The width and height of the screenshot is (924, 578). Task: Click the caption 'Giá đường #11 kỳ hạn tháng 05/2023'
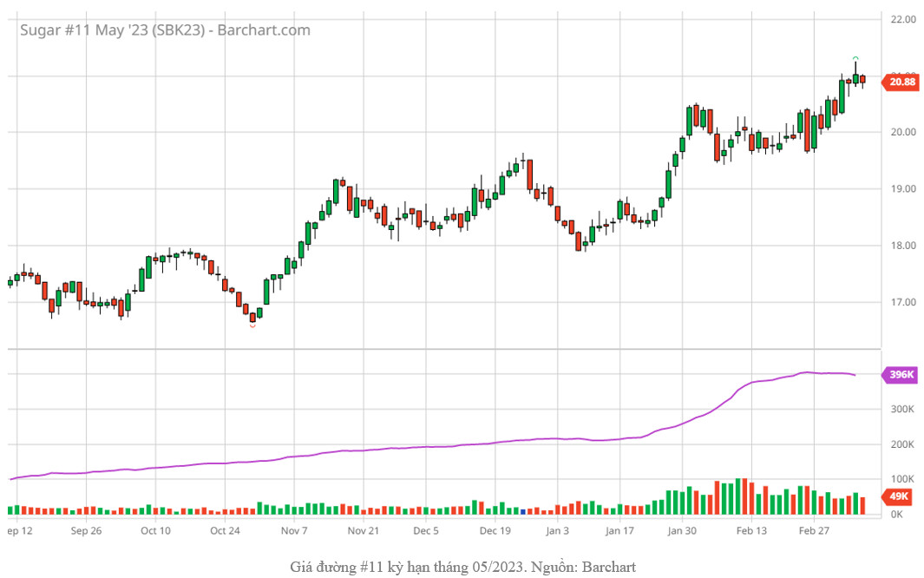407,568
